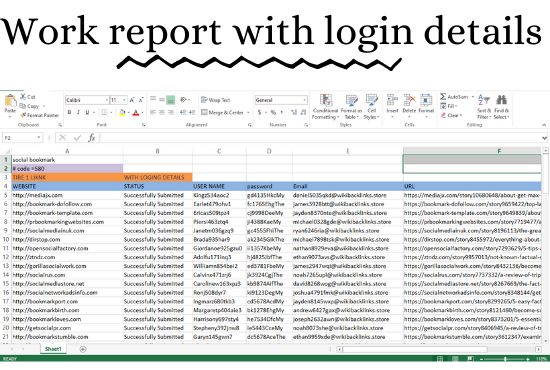Add a new sheet with plus button

click(83, 349)
